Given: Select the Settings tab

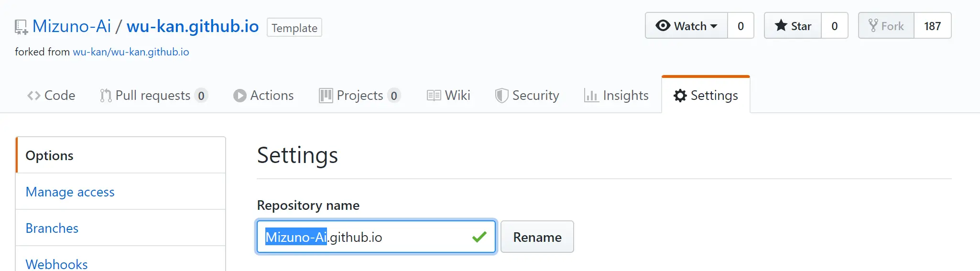Looking at the screenshot, I should click(706, 96).
